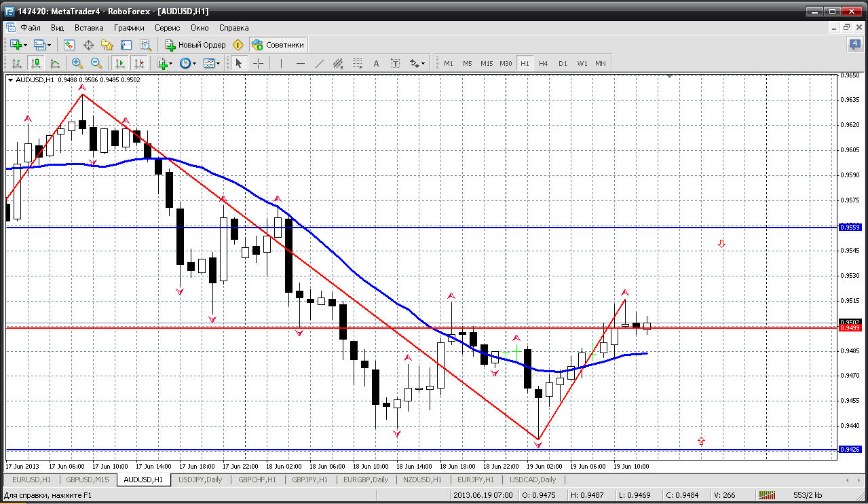Viewport: 868px width, 504px height.
Task: Launch MetaEditor yellow diamond icon
Action: (x=238, y=45)
